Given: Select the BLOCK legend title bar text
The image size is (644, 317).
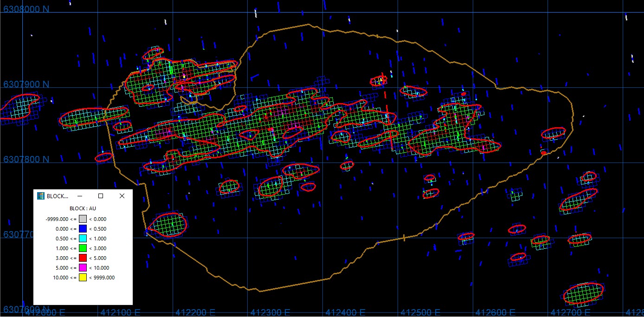Looking at the screenshot, I should point(58,196).
